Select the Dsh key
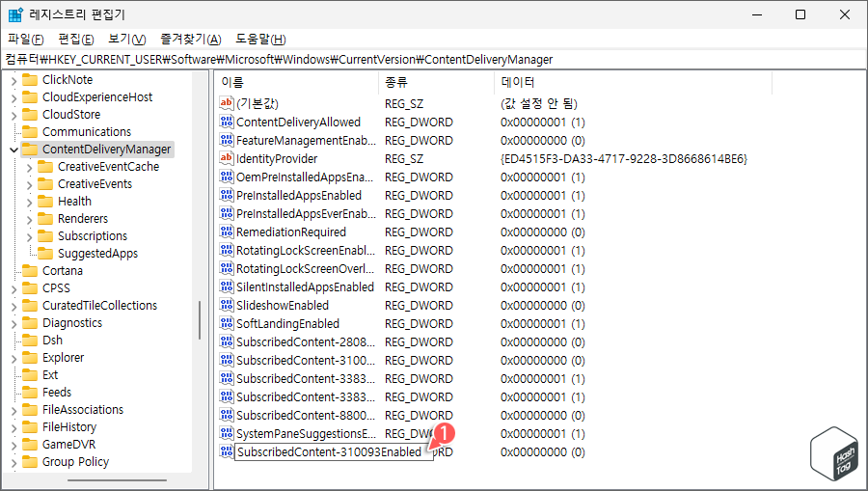868x491 pixels. point(53,340)
